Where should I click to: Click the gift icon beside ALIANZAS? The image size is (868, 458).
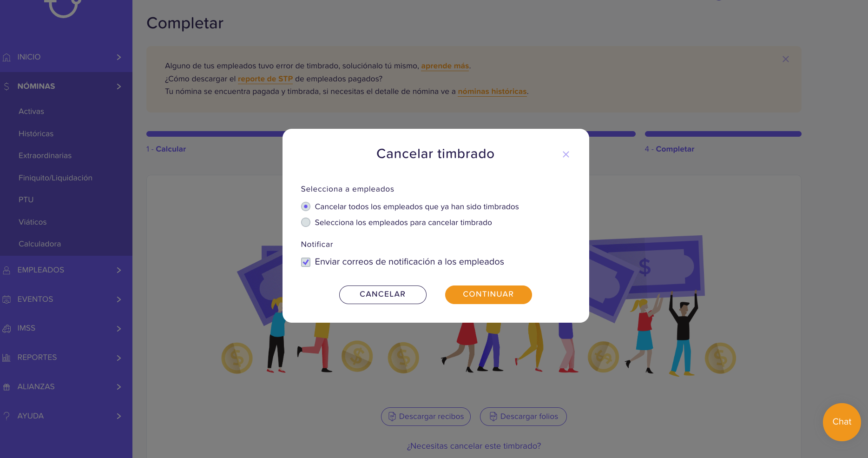click(7, 387)
